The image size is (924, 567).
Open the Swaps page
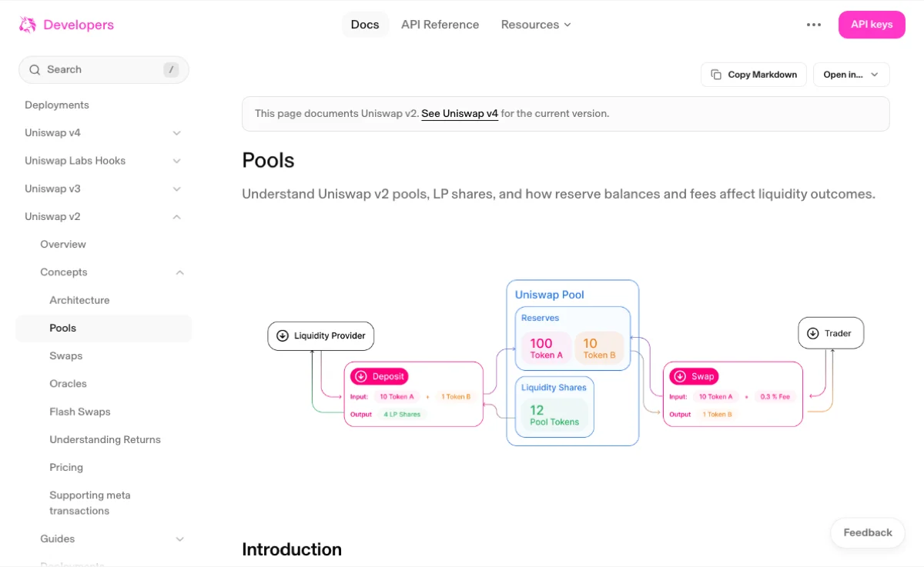point(66,355)
